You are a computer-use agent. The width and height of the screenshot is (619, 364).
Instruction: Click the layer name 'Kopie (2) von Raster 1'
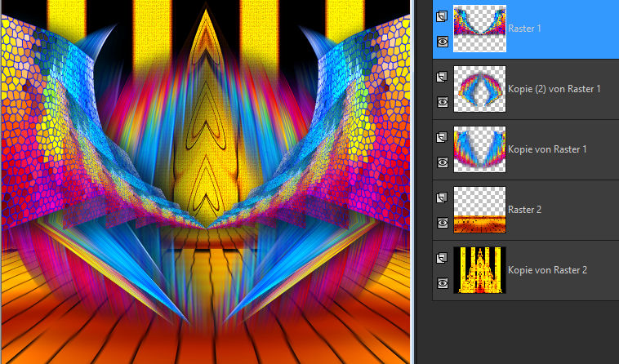pyautogui.click(x=554, y=89)
